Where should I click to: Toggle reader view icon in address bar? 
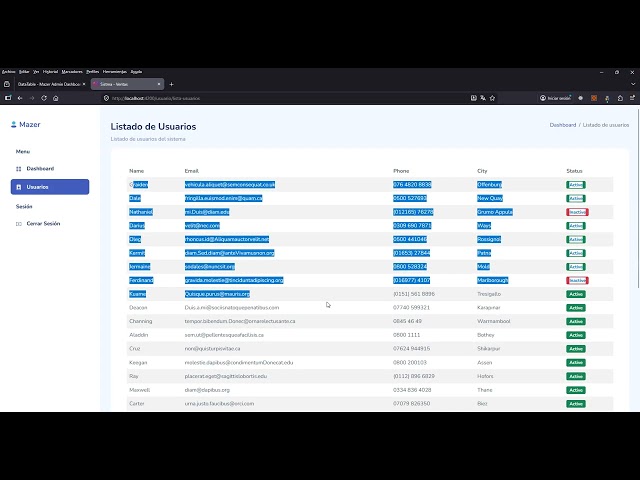[x=473, y=98]
